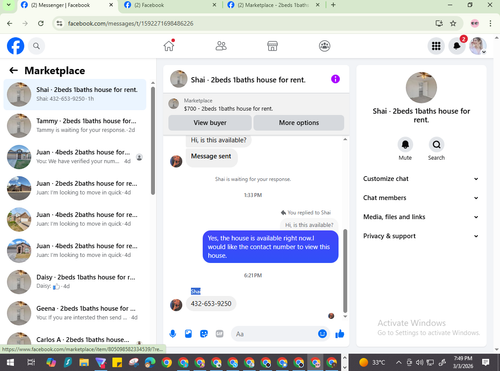Click the reply arrow next to 'You replied to Shai'
The image size is (500, 371).
pyautogui.click(x=283, y=212)
